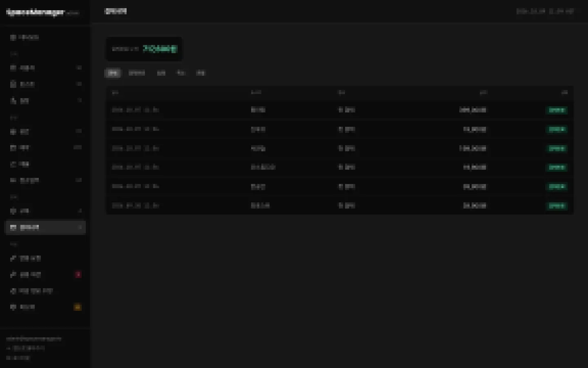Viewport: 588px width, 368px height.
Task: Click the amount column header of the table
Action: (483, 93)
